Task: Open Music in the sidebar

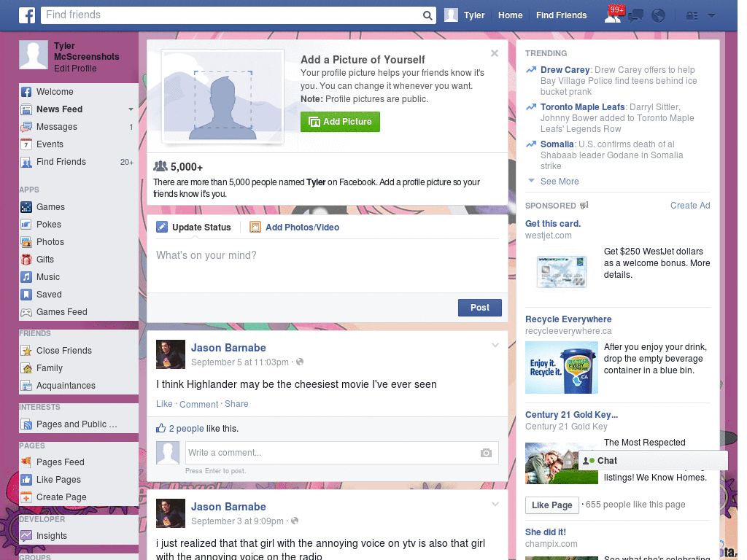Action: [x=47, y=277]
